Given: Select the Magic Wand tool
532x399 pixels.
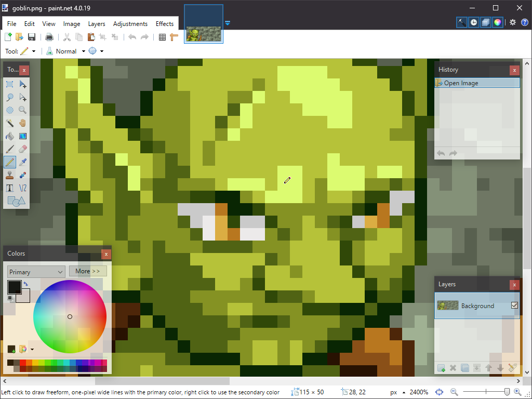Looking at the screenshot, I should click(9, 123).
